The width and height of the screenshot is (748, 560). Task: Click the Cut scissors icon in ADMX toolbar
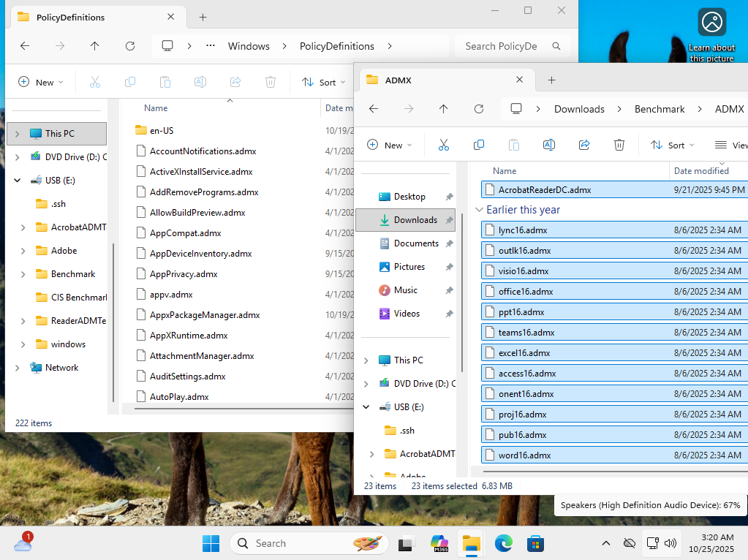(x=443, y=145)
